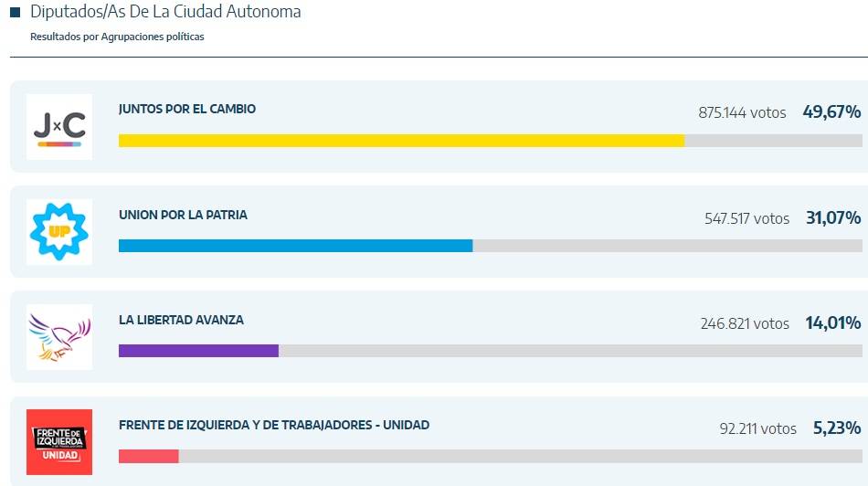The image size is (868, 486).
Task: Click Resultados por Agrupaciones políticas subtitle
Action: point(117,37)
